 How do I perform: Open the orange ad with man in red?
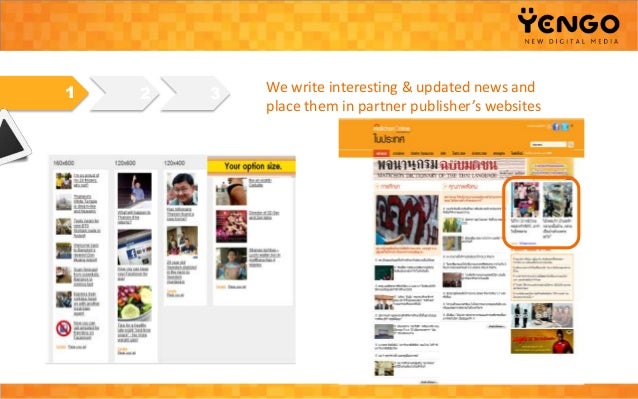click(x=542, y=341)
